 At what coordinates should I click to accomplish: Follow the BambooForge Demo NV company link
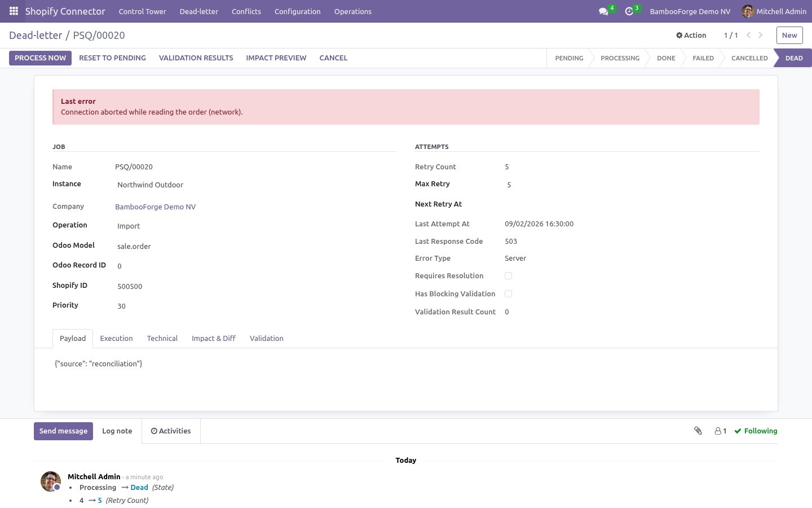pyautogui.click(x=156, y=207)
